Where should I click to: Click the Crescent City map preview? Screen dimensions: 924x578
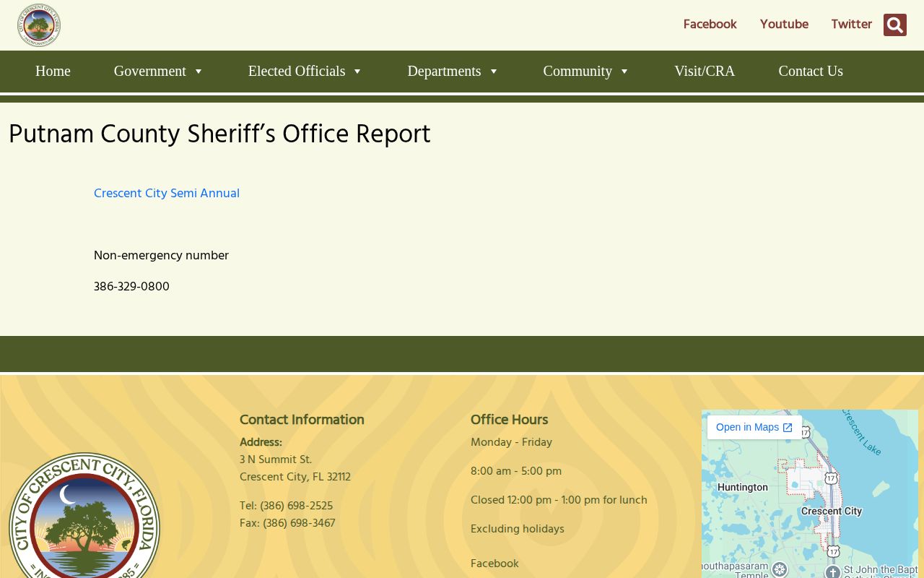(x=809, y=494)
